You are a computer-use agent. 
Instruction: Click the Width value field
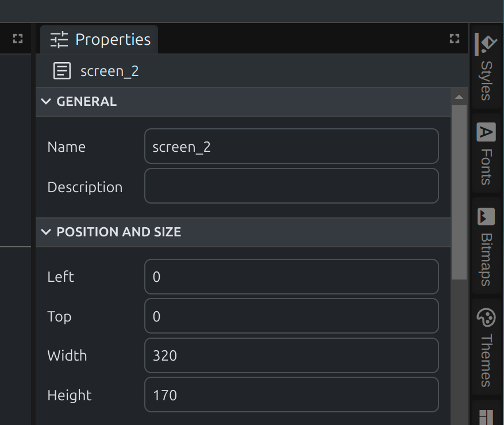(x=291, y=355)
